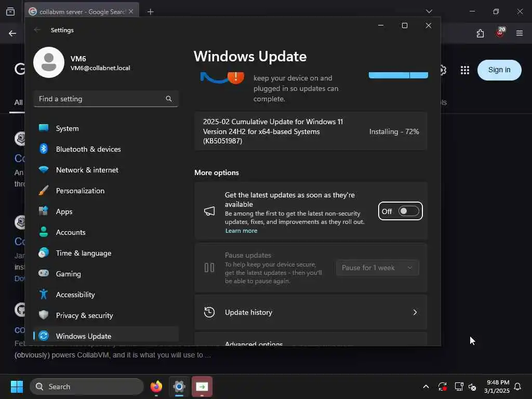The image size is (532, 399).
Task: Click the browser tab overview icon
Action: (x=10, y=11)
